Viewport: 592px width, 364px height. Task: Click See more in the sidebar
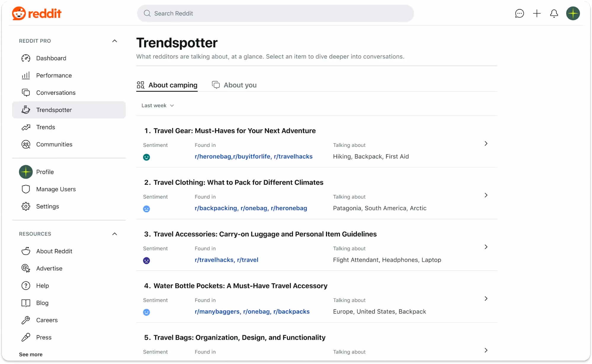31,354
